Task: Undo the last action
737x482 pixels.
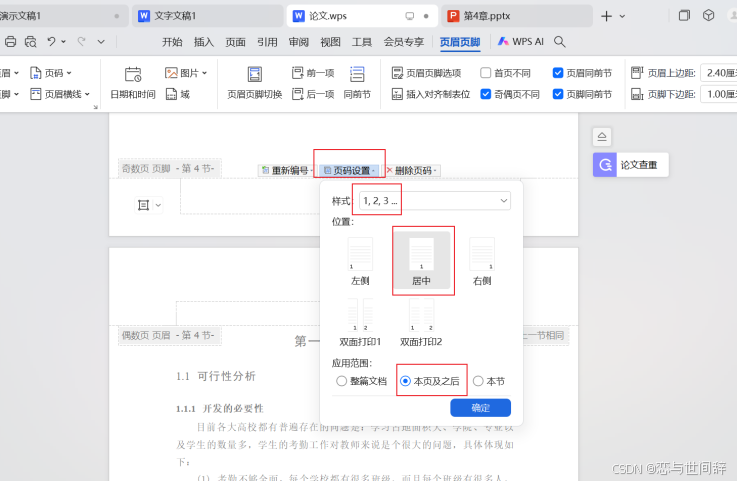Action: point(51,42)
